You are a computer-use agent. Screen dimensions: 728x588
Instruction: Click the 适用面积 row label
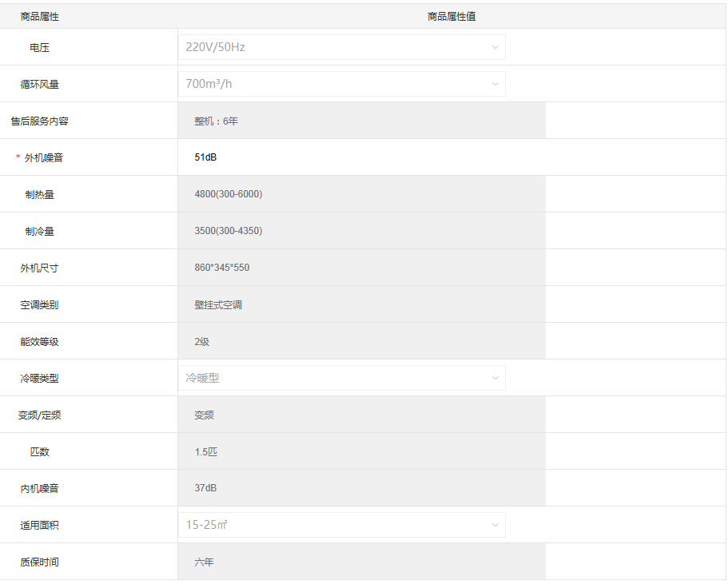[x=40, y=525]
